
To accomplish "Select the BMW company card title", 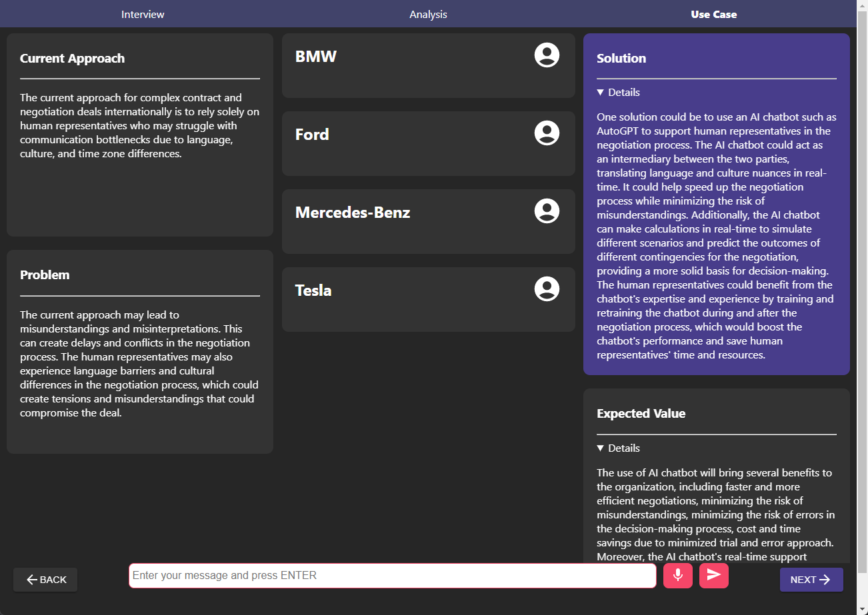I will (316, 57).
